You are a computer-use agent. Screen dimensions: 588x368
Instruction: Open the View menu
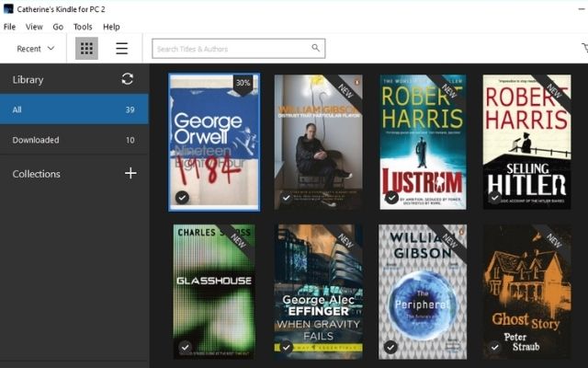[x=34, y=27]
